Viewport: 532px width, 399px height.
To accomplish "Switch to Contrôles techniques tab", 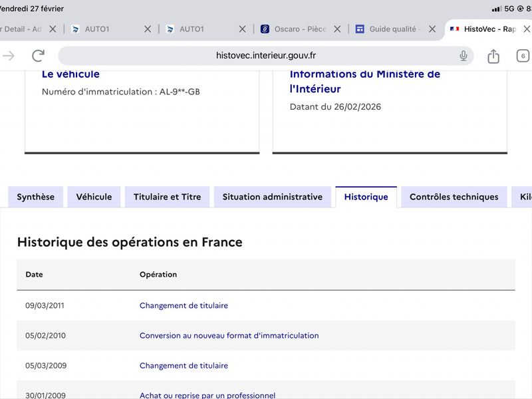I will (x=454, y=197).
